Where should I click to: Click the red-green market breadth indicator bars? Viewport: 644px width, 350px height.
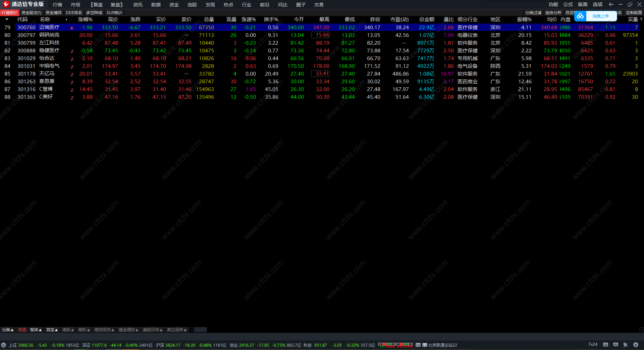tap(395, 345)
